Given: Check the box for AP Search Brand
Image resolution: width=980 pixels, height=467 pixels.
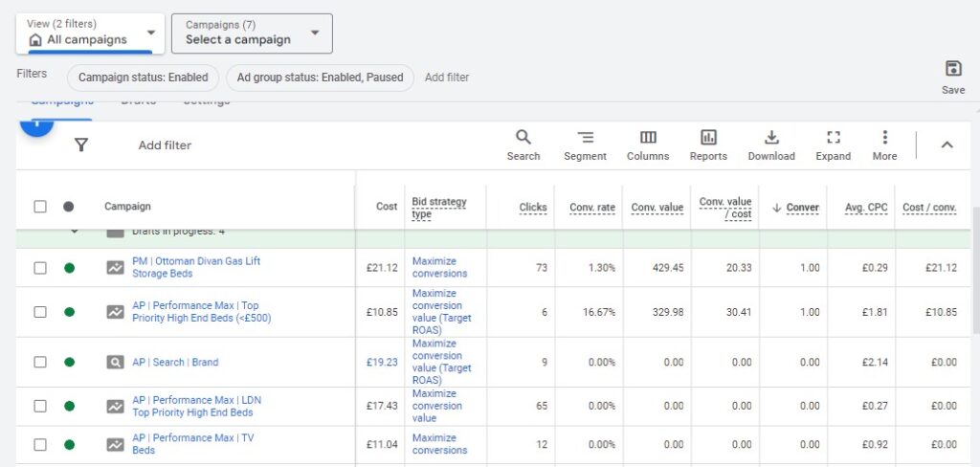Looking at the screenshot, I should pos(40,363).
